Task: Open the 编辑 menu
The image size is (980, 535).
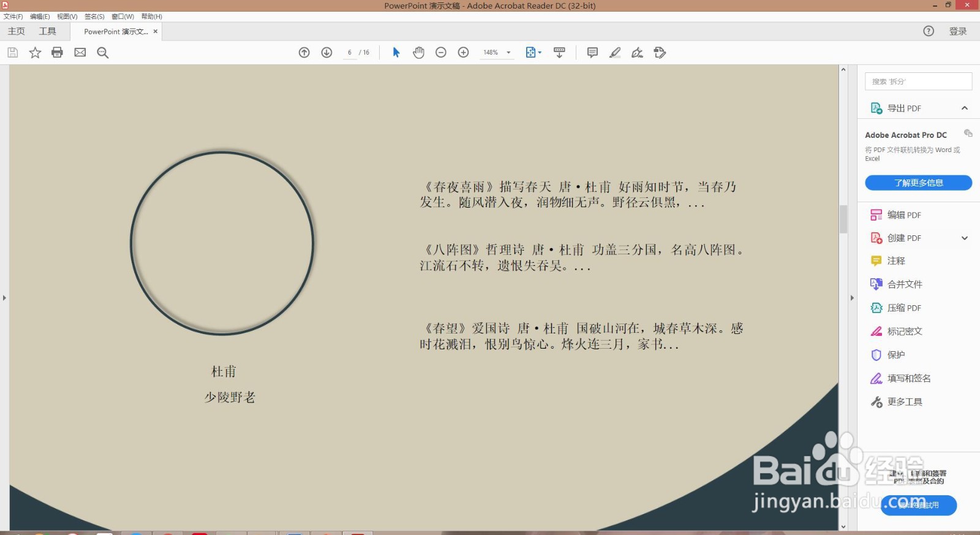Action: pos(40,17)
